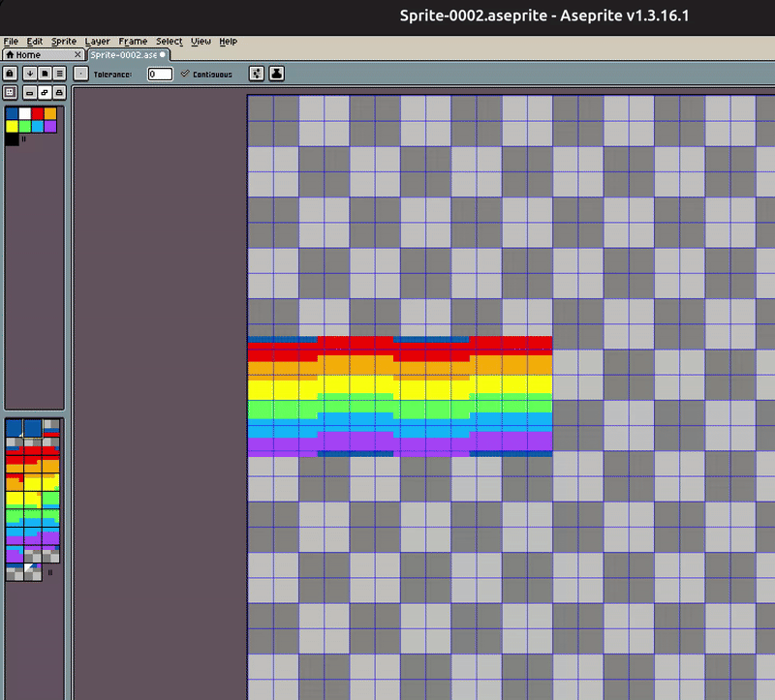Click the Sprite-0002.ase document tab
Viewport: 775px width, 700px height.
click(x=122, y=55)
